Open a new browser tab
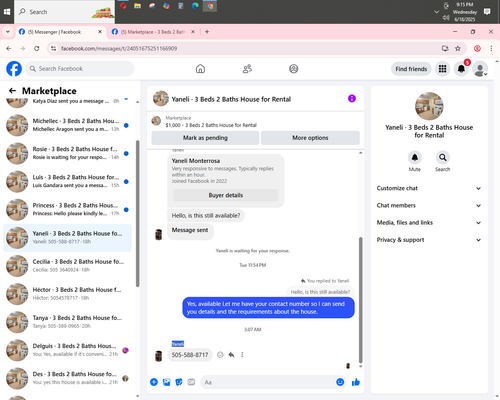Viewport: 500px width, 400px height. pyautogui.click(x=207, y=32)
